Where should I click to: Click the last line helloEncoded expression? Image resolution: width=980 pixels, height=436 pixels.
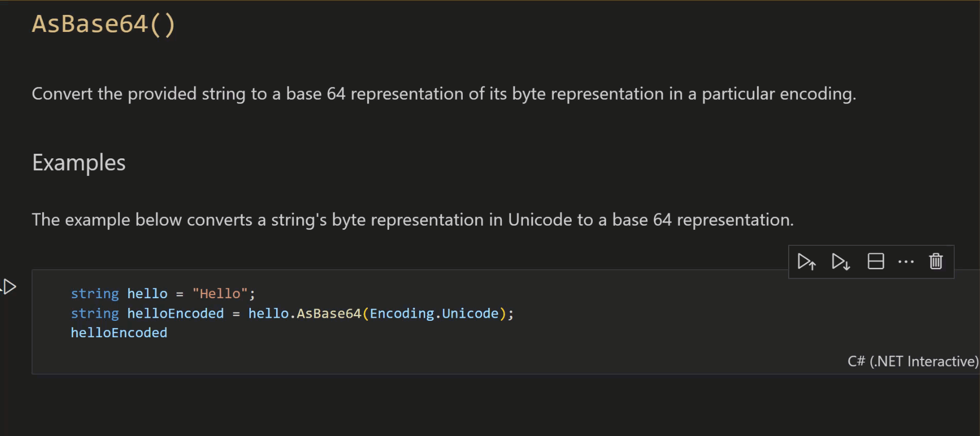119,333
